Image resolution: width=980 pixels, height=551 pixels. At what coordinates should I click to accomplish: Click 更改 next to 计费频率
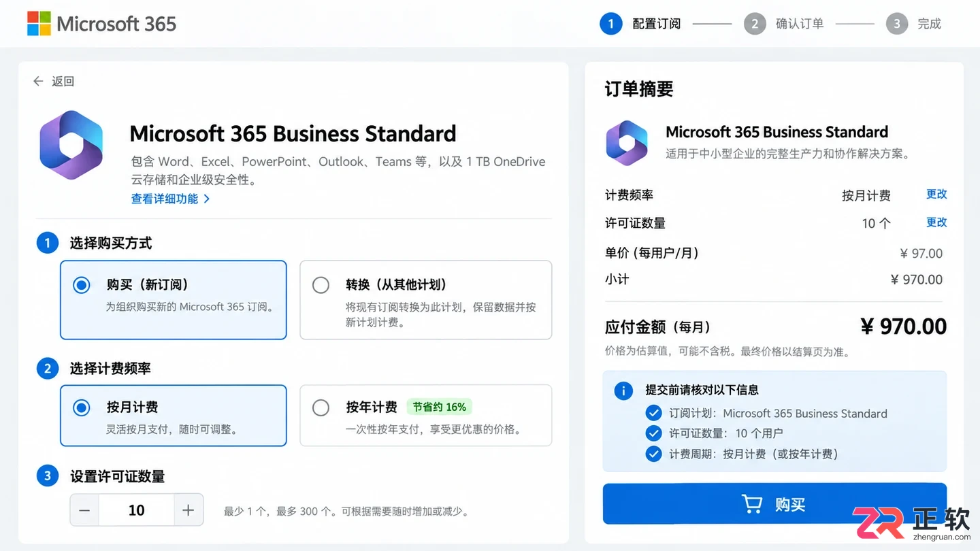tap(936, 194)
